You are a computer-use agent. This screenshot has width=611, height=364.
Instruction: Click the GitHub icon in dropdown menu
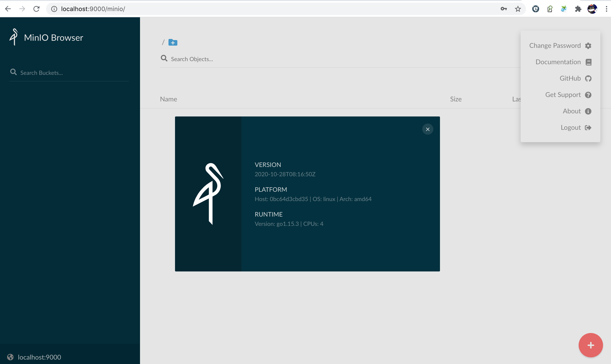[588, 78]
